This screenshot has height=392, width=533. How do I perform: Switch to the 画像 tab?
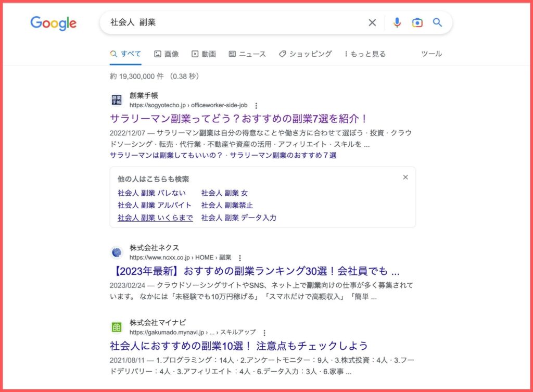click(167, 54)
